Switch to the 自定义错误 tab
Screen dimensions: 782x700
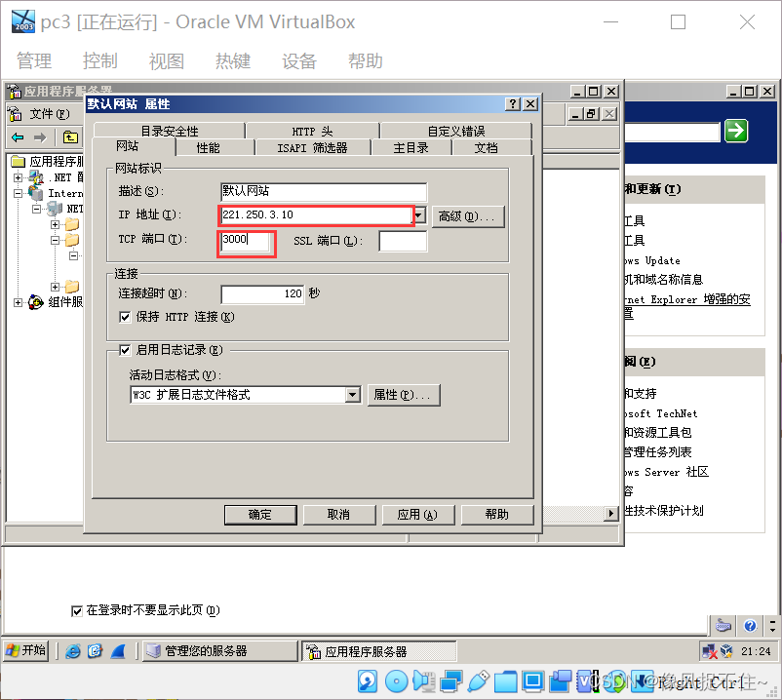point(455,131)
